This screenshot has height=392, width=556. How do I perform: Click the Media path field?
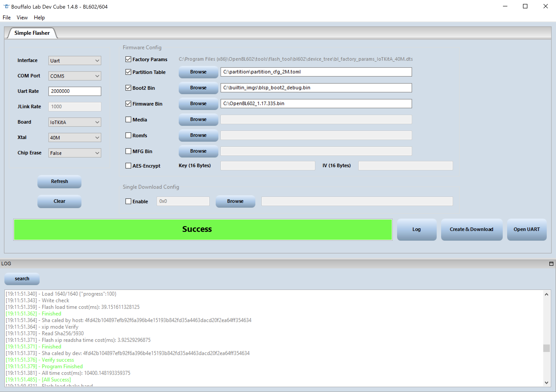click(x=316, y=119)
